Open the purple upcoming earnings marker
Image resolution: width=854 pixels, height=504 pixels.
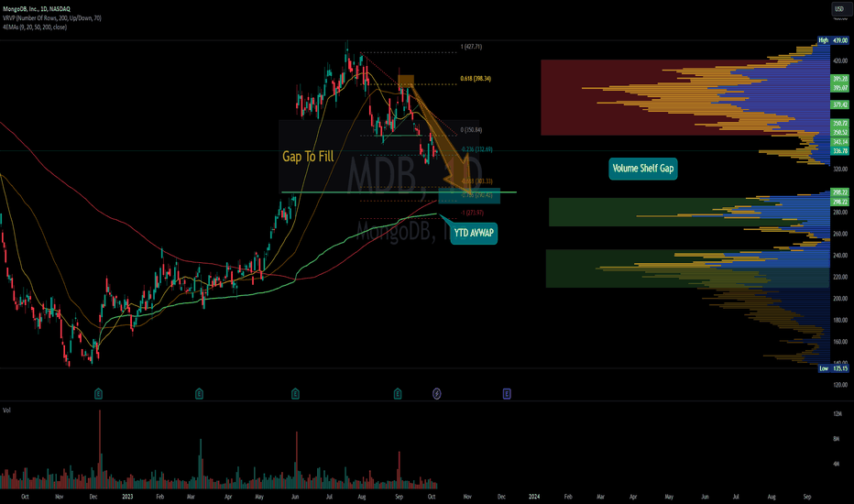pyautogui.click(x=507, y=393)
